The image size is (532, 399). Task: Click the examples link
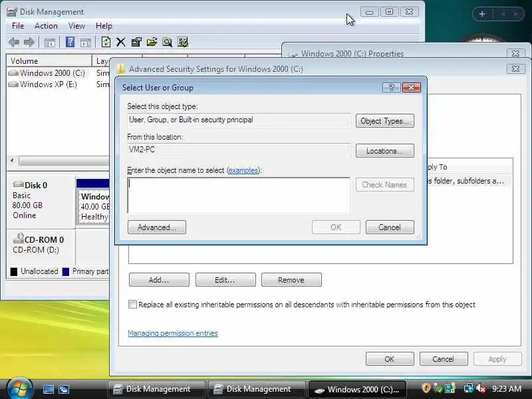point(243,170)
